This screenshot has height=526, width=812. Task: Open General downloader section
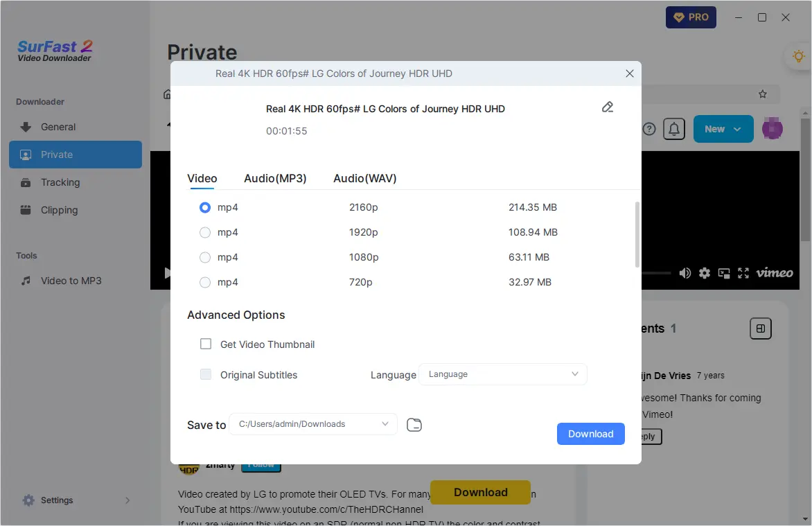point(75,127)
